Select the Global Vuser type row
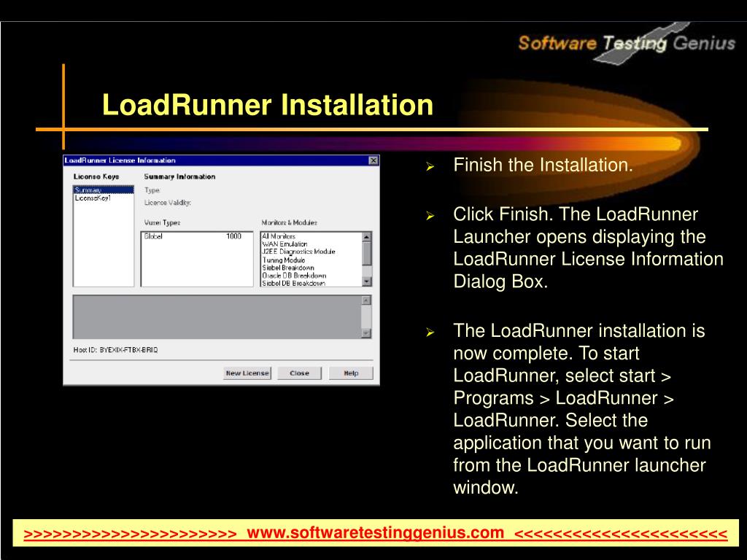Screen dimensions: 747x560 point(196,236)
